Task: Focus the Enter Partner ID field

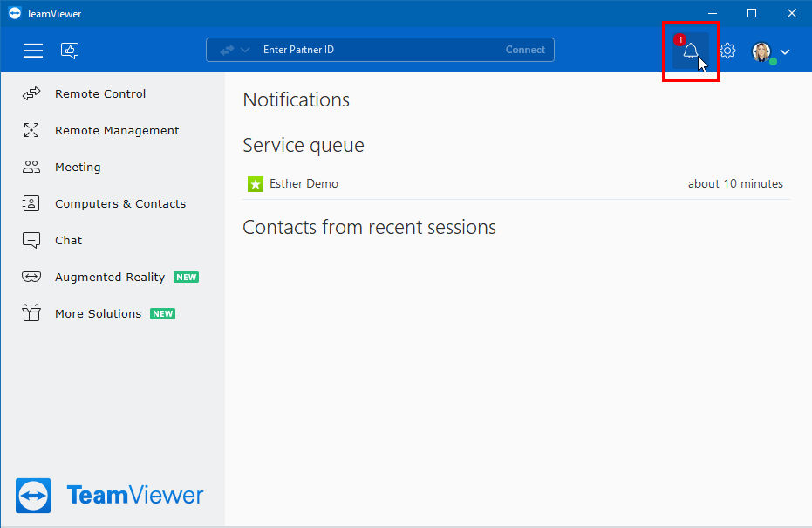Action: point(380,50)
